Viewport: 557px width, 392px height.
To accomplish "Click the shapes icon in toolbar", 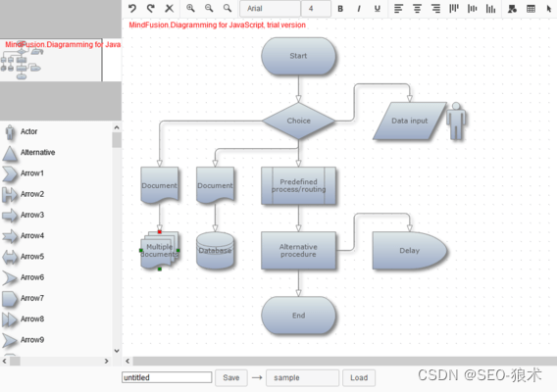I will click(512, 9).
